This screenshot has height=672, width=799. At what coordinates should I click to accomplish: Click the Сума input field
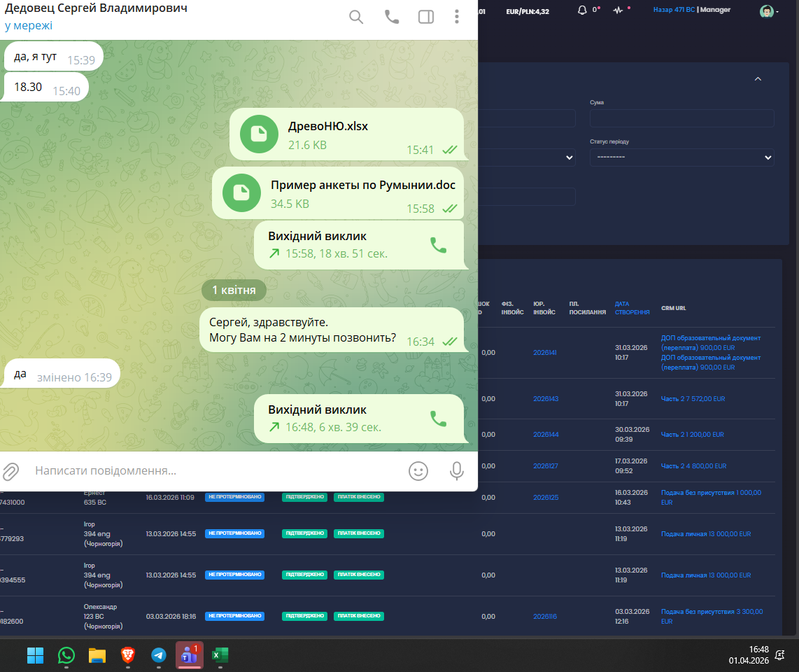point(681,118)
